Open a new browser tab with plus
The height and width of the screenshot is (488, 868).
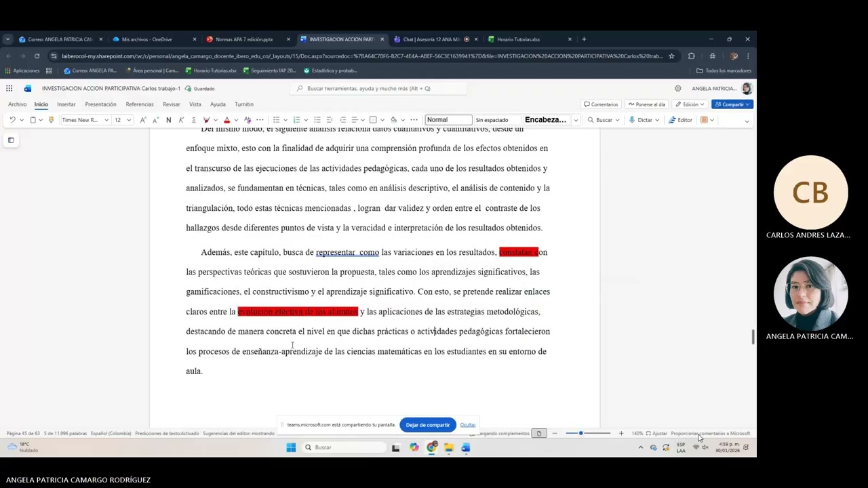pyautogui.click(x=584, y=39)
